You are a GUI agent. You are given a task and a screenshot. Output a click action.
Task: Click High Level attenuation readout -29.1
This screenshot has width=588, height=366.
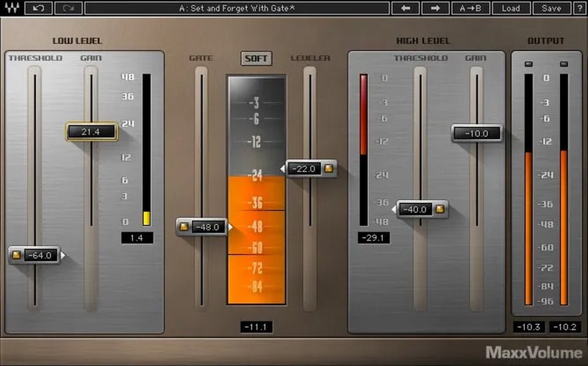click(373, 237)
